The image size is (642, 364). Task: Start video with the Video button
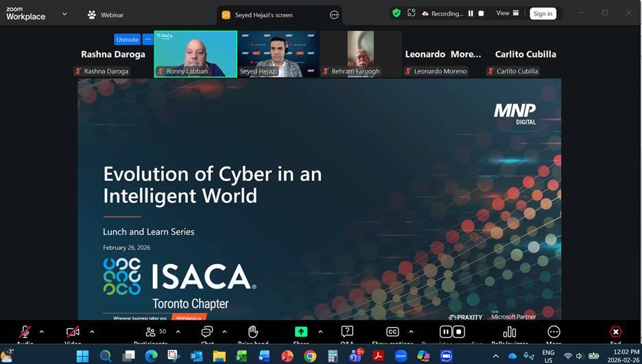(73, 332)
